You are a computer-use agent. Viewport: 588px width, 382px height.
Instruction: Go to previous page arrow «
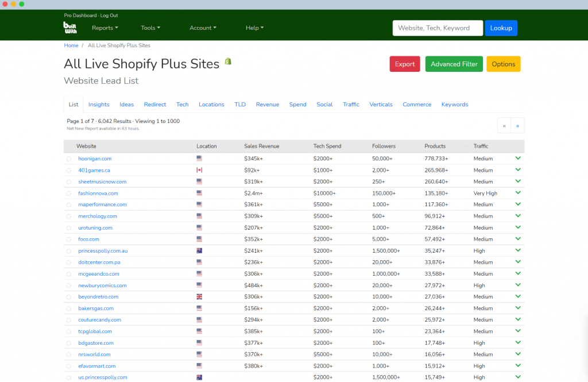tap(504, 125)
